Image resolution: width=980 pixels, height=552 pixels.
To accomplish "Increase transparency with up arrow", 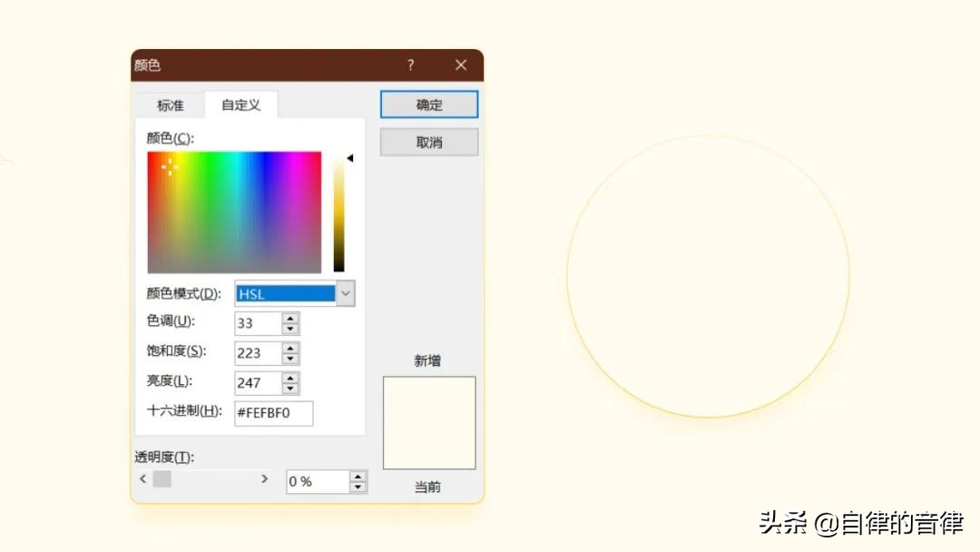I will coord(358,477).
